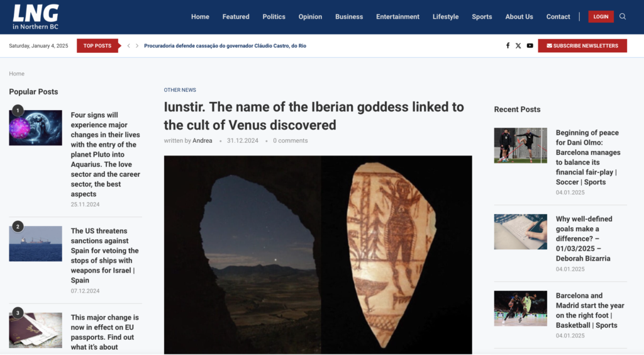Click the LNG in Northern BC logo
This screenshot has height=355, width=644.
coord(36,17)
